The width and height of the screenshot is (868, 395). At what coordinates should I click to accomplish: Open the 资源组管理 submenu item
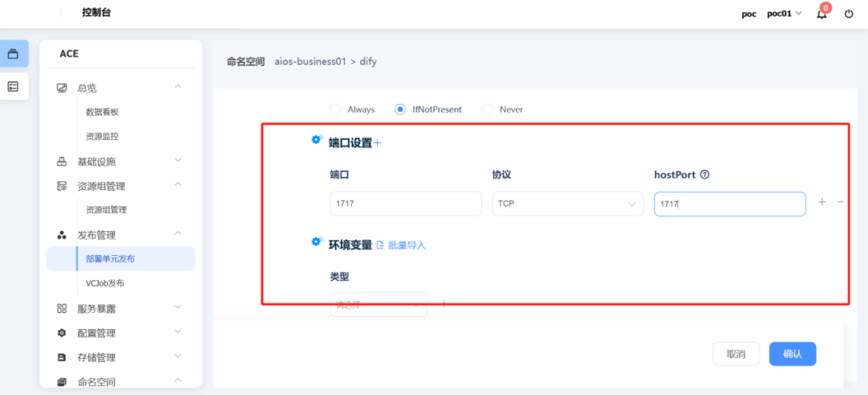(106, 210)
